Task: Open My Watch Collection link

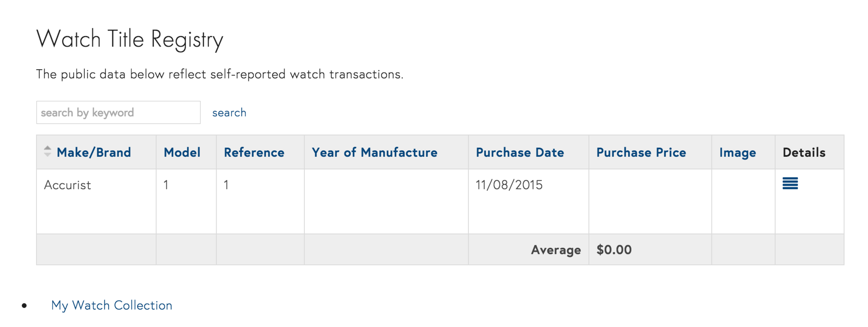Action: point(112,305)
